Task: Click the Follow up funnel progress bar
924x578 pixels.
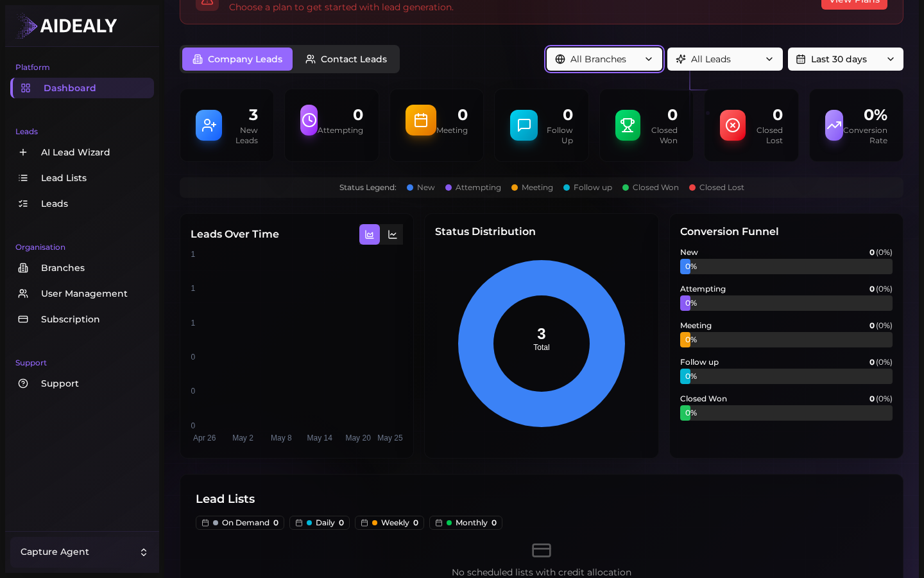Action: (786, 376)
